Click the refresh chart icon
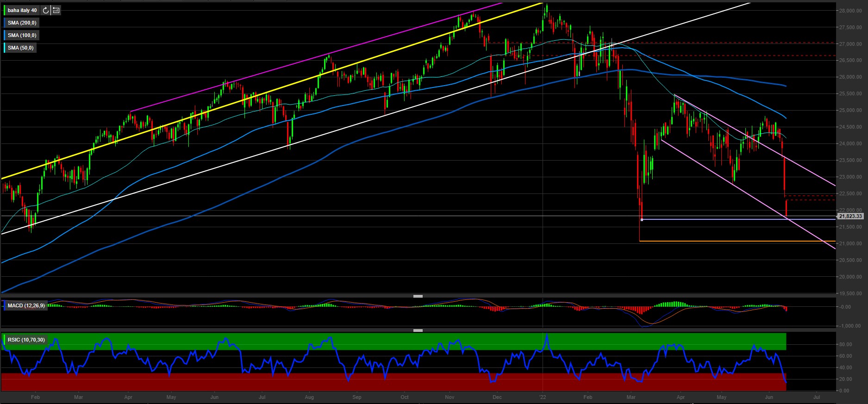 tap(45, 10)
